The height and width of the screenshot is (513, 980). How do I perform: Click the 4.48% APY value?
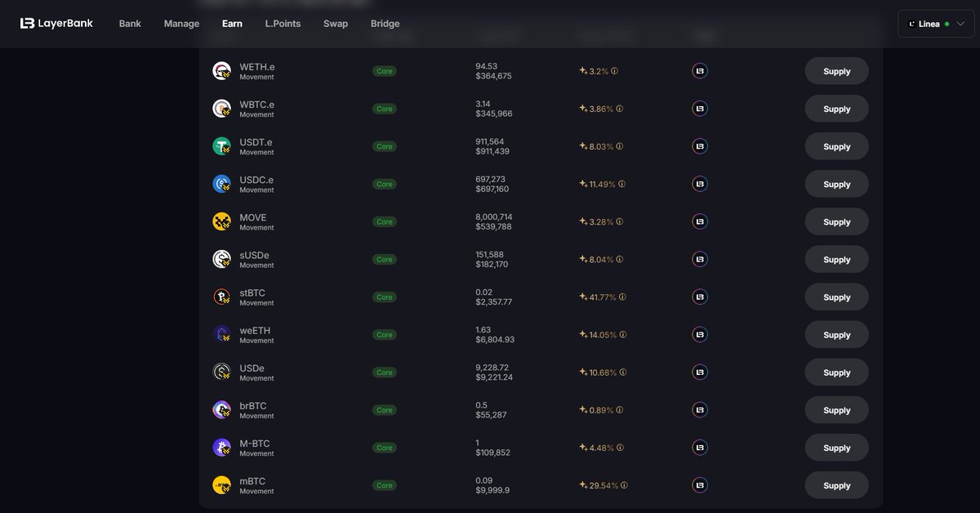[x=601, y=448]
